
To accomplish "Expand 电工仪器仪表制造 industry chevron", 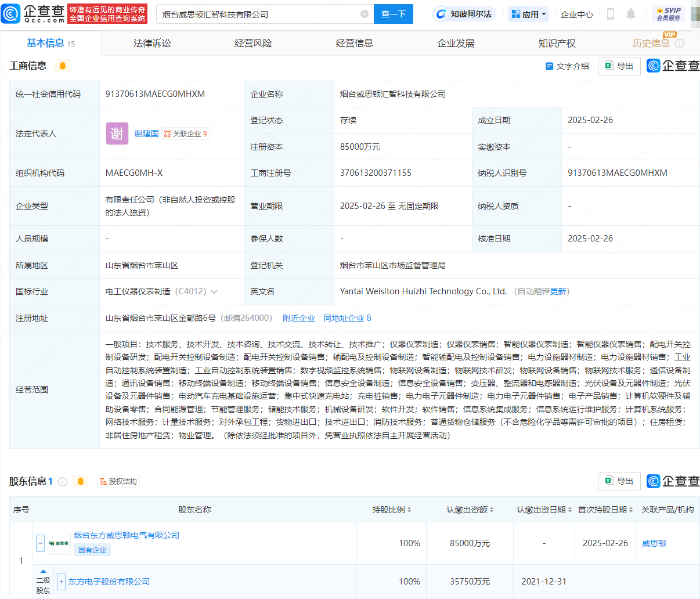I will pyautogui.click(x=214, y=292).
